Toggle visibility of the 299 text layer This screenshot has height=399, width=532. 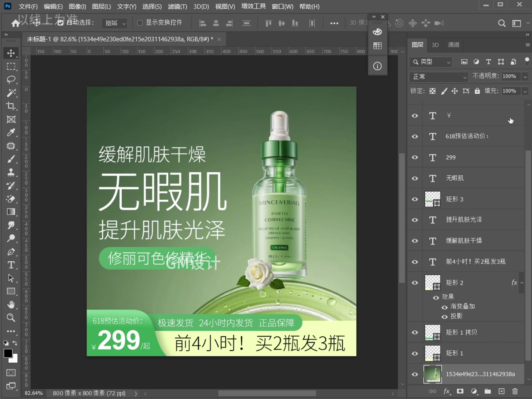click(x=415, y=157)
